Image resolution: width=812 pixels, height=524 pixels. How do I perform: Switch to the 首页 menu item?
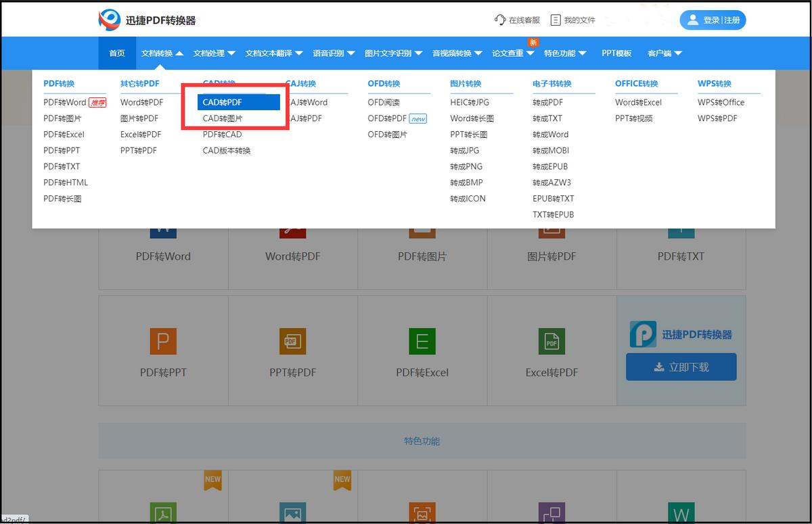click(x=117, y=53)
